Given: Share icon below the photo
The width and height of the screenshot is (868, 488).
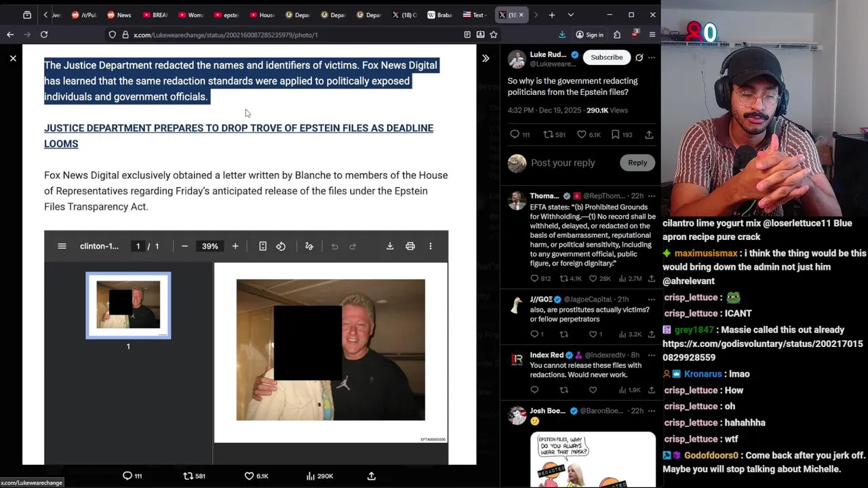Looking at the screenshot, I should (x=372, y=476).
